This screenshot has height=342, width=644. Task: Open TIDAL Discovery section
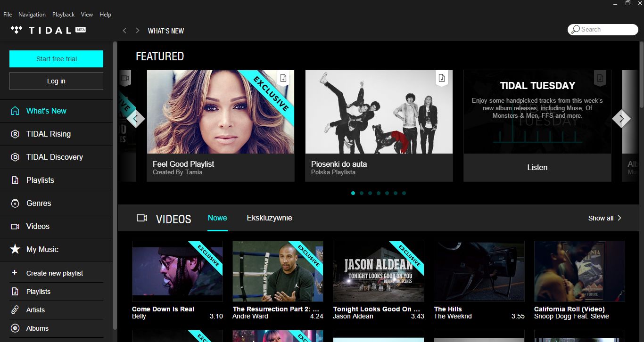point(57,157)
